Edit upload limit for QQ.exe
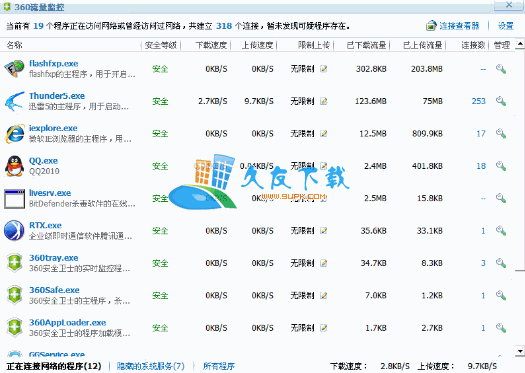Image resolution: width=525 pixels, height=373 pixels. click(323, 166)
